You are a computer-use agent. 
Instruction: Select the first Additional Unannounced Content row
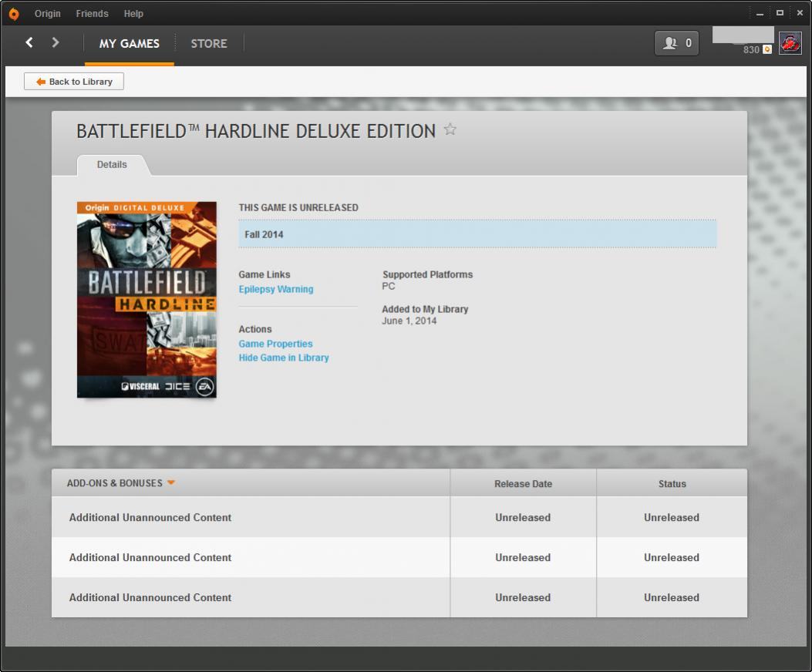[399, 517]
